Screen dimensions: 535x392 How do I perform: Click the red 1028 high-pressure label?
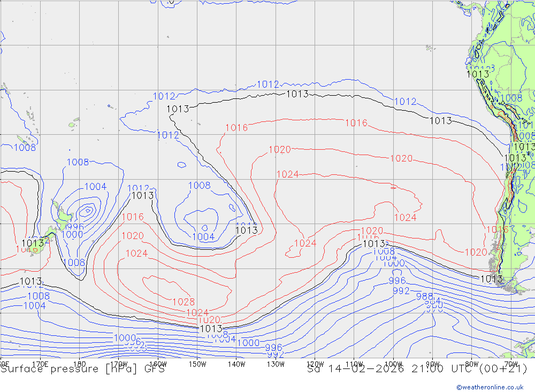tap(184, 302)
